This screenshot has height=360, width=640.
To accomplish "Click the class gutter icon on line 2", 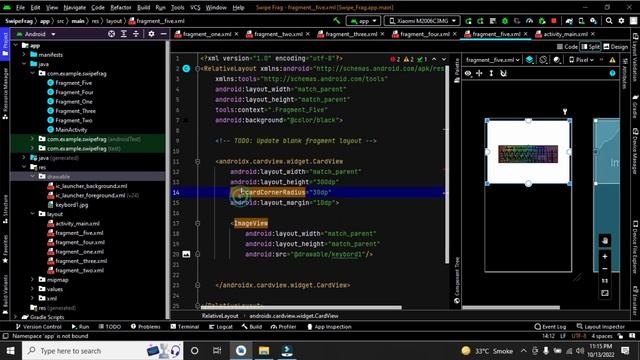I will click(x=186, y=69).
